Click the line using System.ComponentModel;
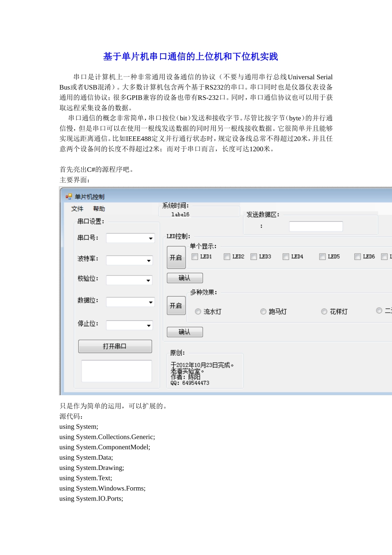Image resolution: width=392 pixels, height=555 pixels. click(105, 447)
